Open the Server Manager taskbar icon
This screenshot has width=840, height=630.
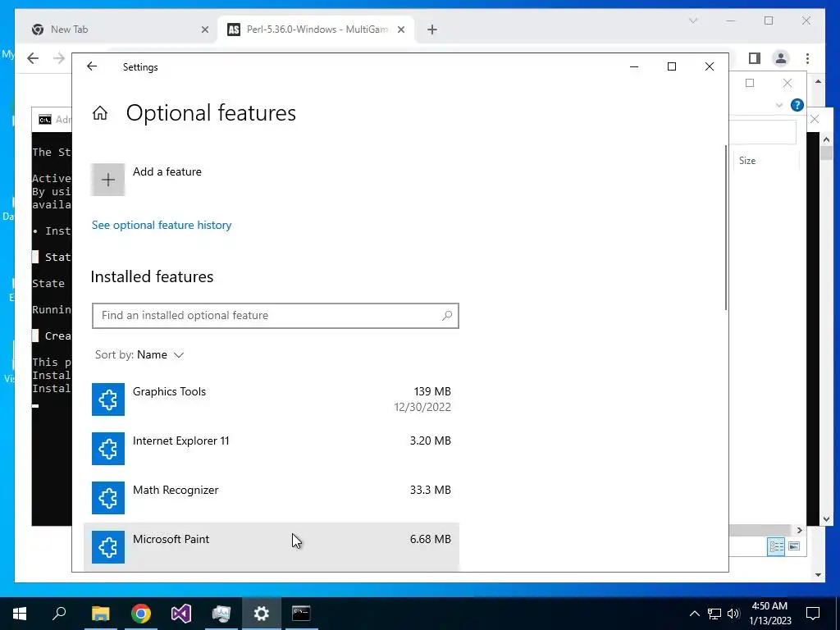tap(221, 614)
